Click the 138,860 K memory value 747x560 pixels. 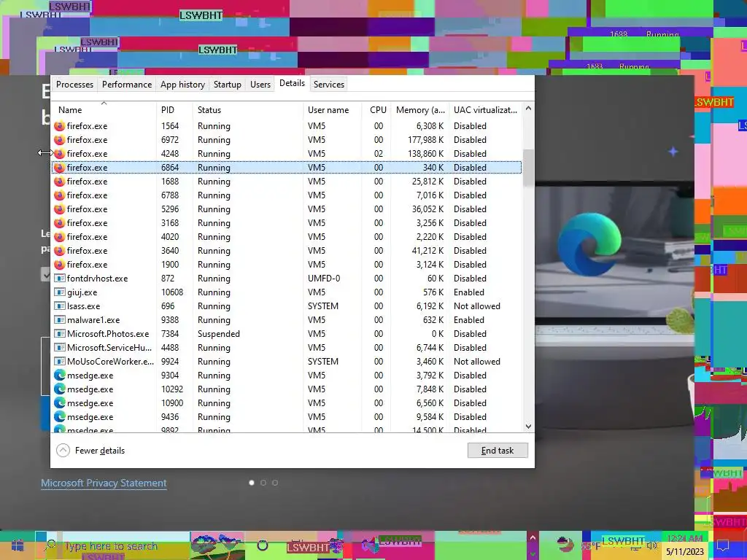click(425, 154)
